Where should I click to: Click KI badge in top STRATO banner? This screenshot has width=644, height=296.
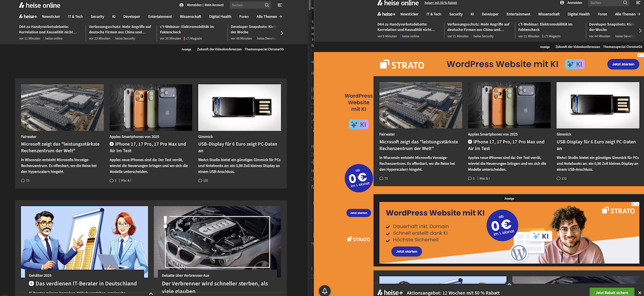pyautogui.click(x=575, y=64)
